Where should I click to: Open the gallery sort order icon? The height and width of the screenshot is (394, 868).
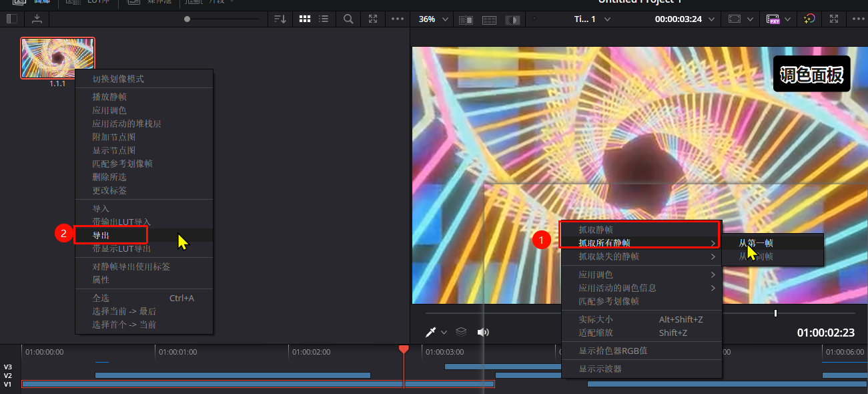[x=280, y=19]
